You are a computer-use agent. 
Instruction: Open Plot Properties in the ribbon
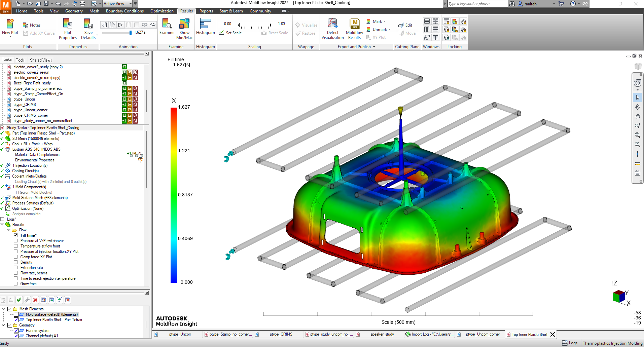68,29
